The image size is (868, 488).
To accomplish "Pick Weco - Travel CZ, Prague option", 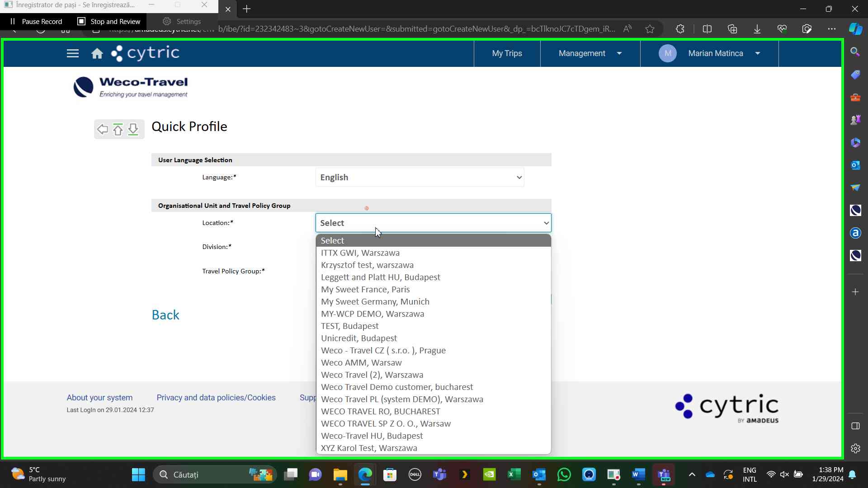I will 434,350.
